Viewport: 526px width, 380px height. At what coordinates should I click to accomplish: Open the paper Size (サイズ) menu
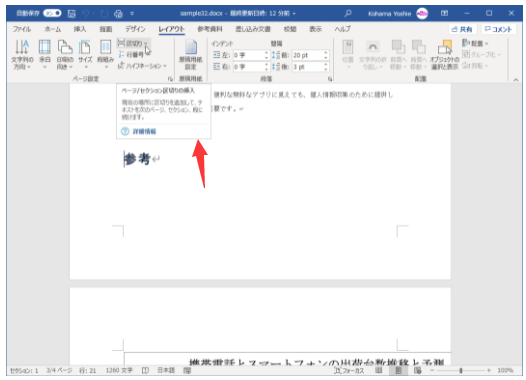click(x=85, y=54)
